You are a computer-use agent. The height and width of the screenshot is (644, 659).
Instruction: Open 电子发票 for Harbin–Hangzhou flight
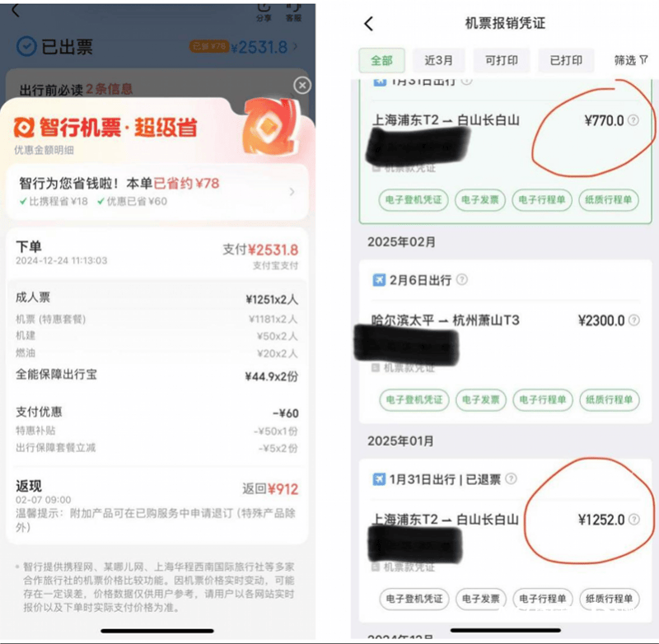click(481, 399)
